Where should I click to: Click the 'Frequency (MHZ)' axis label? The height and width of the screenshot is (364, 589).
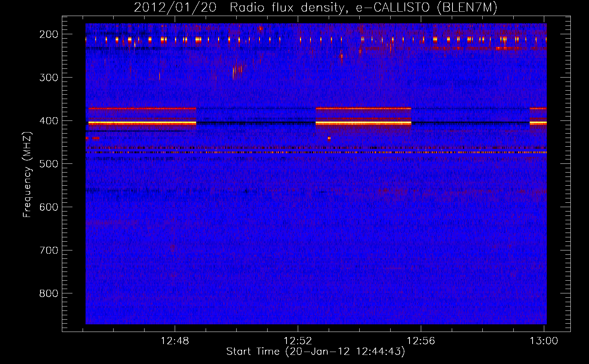pyautogui.click(x=27, y=174)
